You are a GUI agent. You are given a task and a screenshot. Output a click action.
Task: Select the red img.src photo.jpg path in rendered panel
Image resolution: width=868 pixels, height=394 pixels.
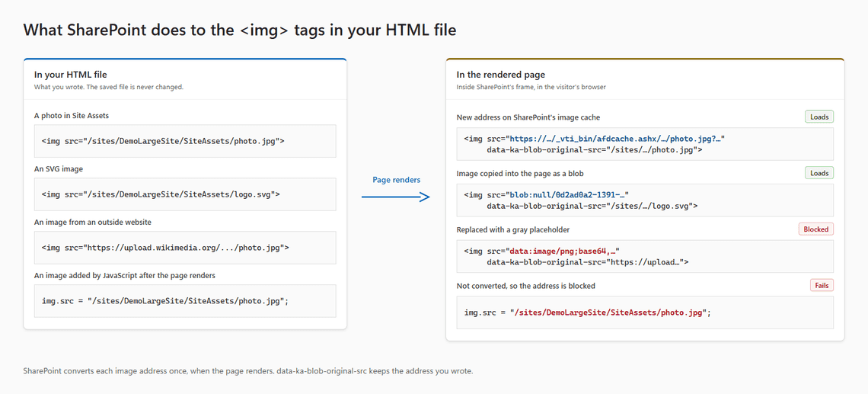[x=609, y=312]
